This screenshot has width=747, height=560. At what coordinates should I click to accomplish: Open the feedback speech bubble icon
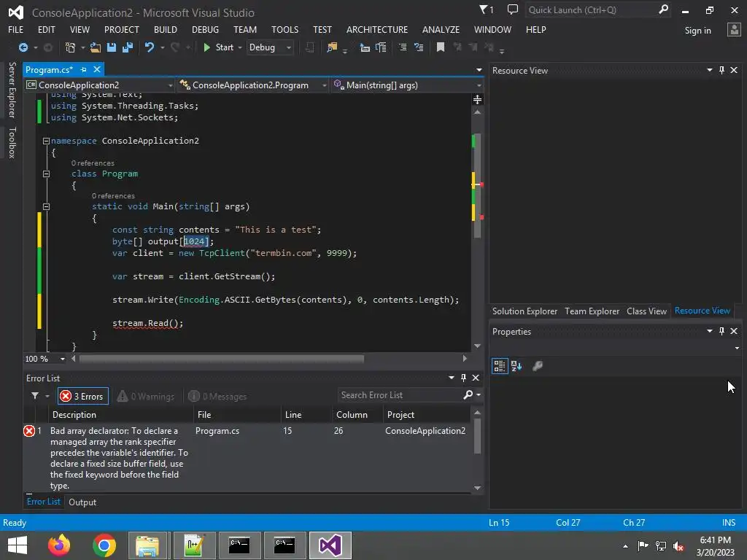513,9
